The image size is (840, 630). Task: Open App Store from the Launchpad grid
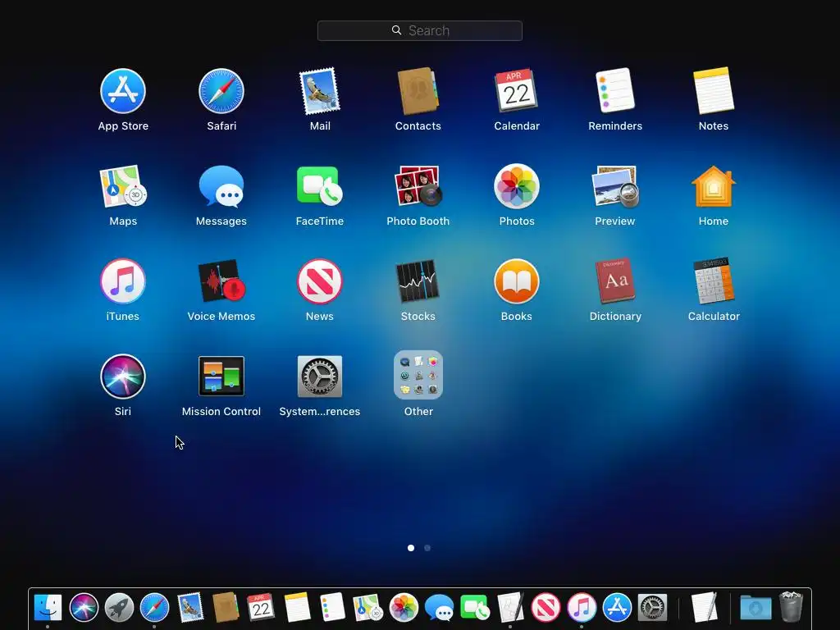pyautogui.click(x=123, y=91)
